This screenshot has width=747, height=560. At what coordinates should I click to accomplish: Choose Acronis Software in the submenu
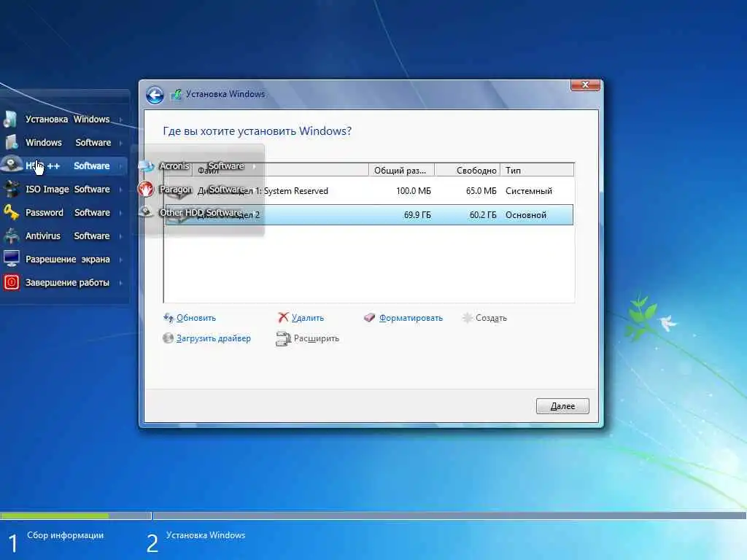coord(201,166)
